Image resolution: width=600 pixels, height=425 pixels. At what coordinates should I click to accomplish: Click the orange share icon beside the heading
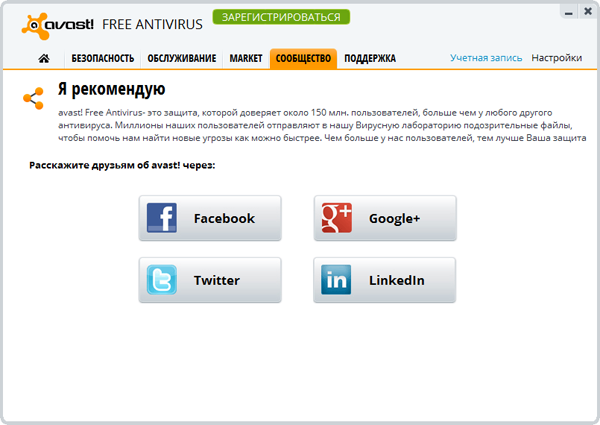coord(34,98)
